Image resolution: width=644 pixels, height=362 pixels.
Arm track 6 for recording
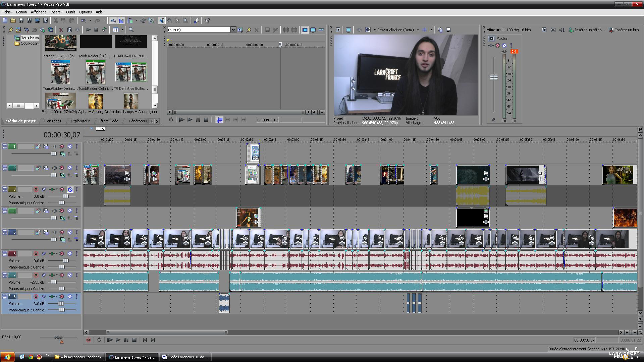pos(36,254)
